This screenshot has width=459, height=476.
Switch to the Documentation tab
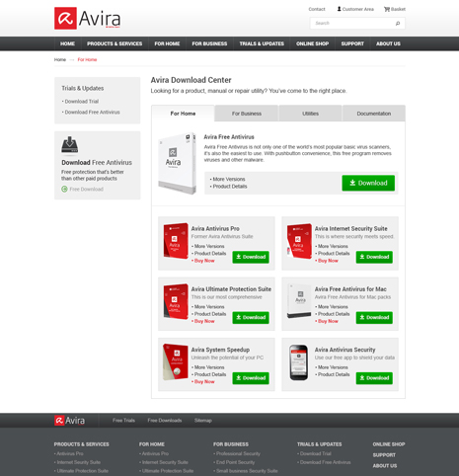point(374,114)
